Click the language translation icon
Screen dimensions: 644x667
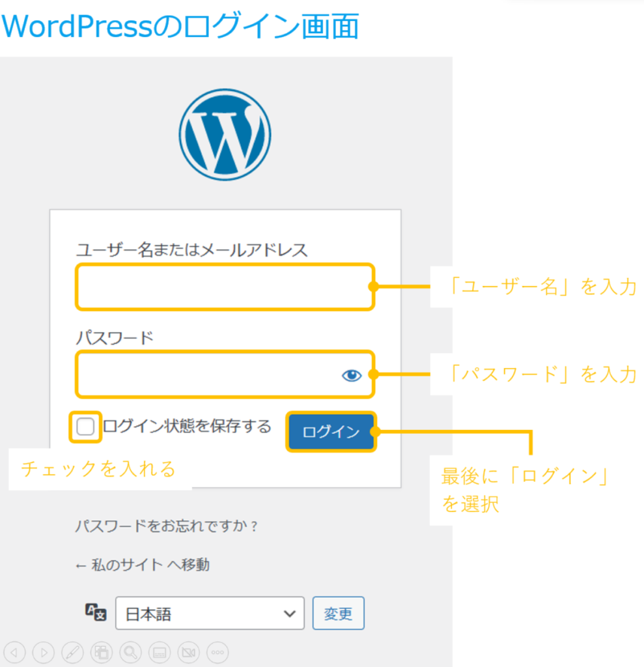pyautogui.click(x=96, y=612)
